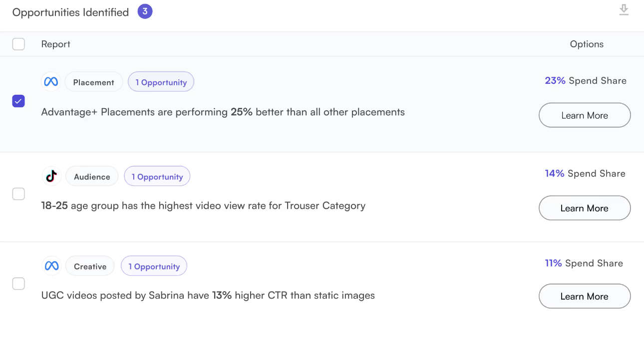This screenshot has height=337, width=644.
Task: Click the opportunities count badge showing 3
Action: coord(145,11)
